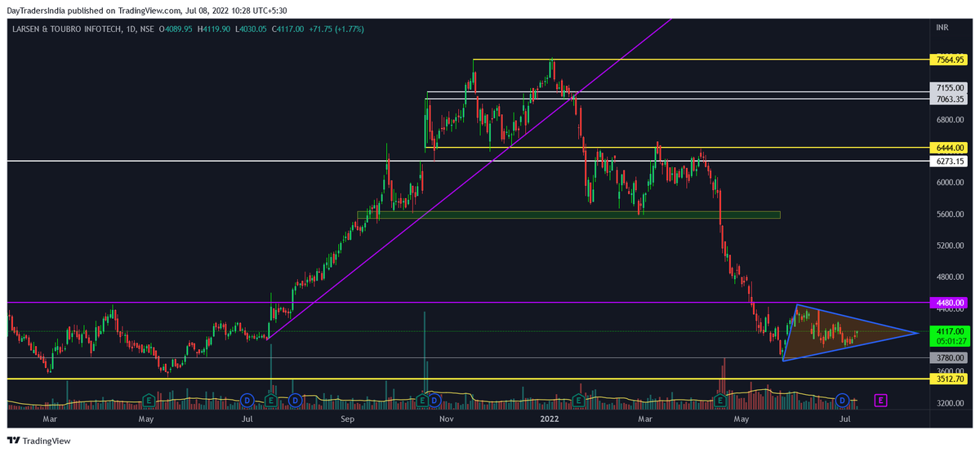This screenshot has height=452, width=980.
Task: Click the earnings E marker near May 2022
Action: [721, 401]
